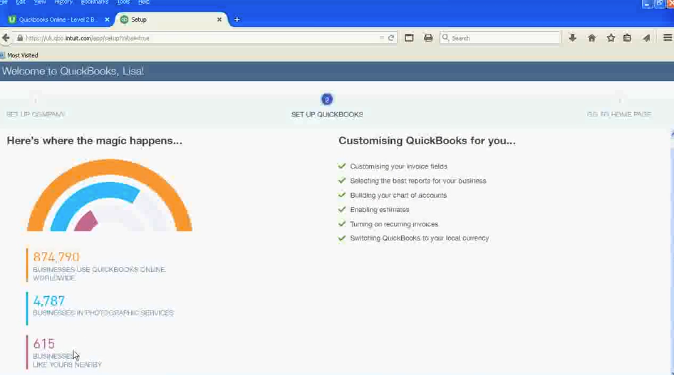The image size is (674, 375).
Task: Click 'Building your chart of accounts' item
Action: [x=398, y=195]
